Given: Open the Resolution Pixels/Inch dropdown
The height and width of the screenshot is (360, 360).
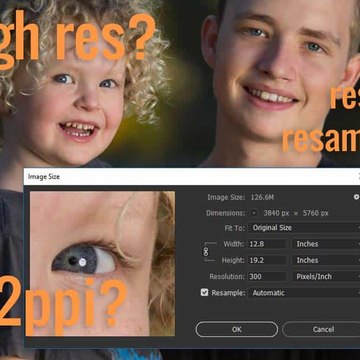Looking at the screenshot, I should [326, 277].
